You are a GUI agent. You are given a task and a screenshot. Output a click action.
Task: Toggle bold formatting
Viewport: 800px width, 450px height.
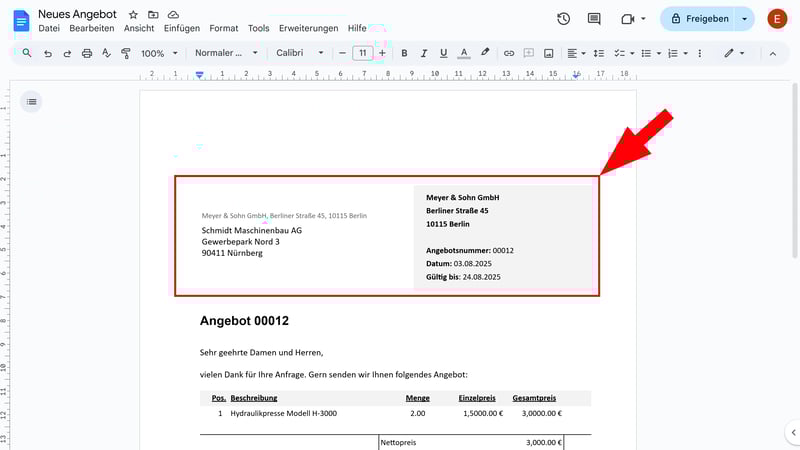pos(404,53)
